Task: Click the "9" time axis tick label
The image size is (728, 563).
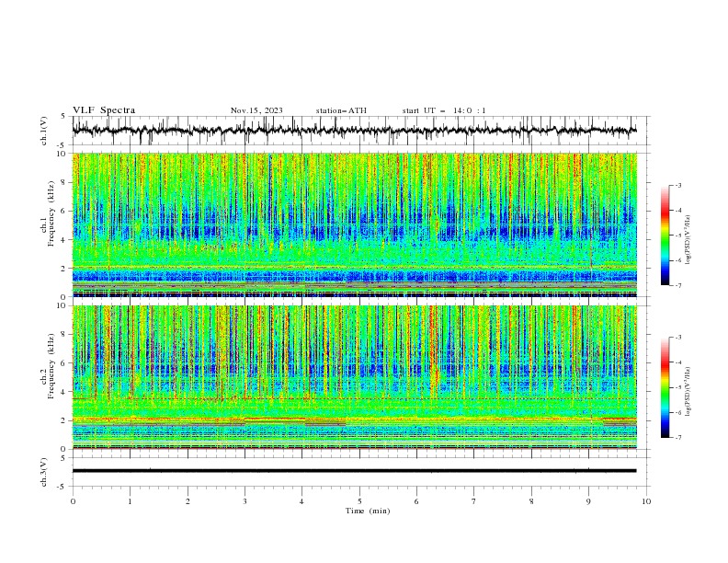Action: coord(588,501)
